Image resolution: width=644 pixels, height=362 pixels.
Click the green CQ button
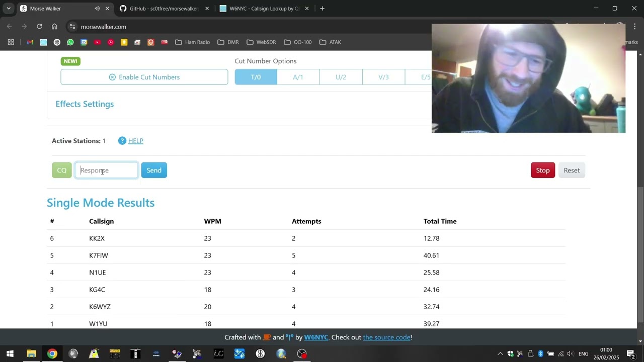[62, 170]
